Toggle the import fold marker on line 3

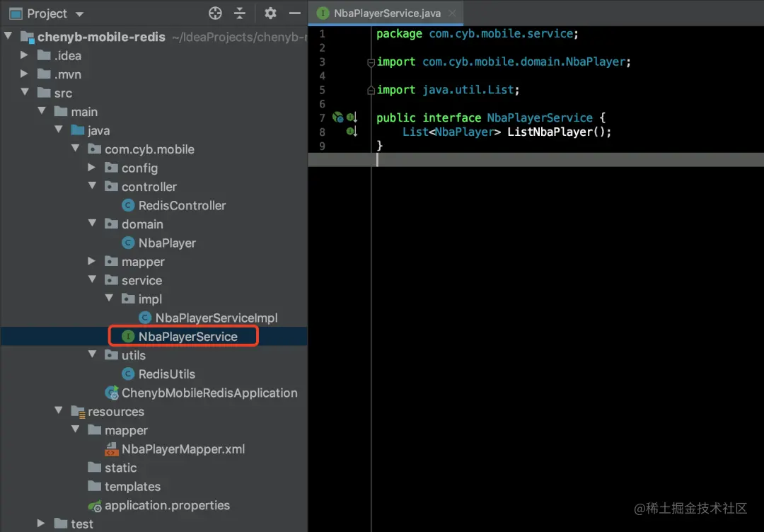tap(371, 62)
